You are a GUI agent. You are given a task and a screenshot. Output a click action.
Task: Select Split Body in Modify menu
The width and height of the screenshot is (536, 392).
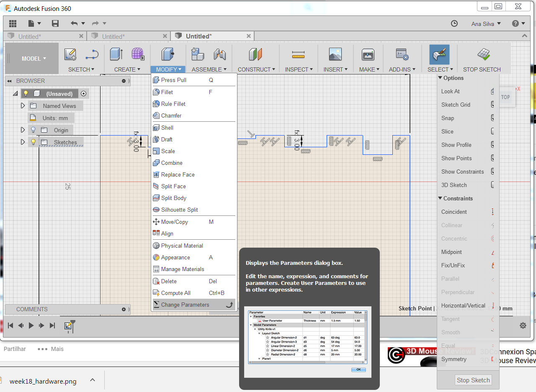pos(194,198)
